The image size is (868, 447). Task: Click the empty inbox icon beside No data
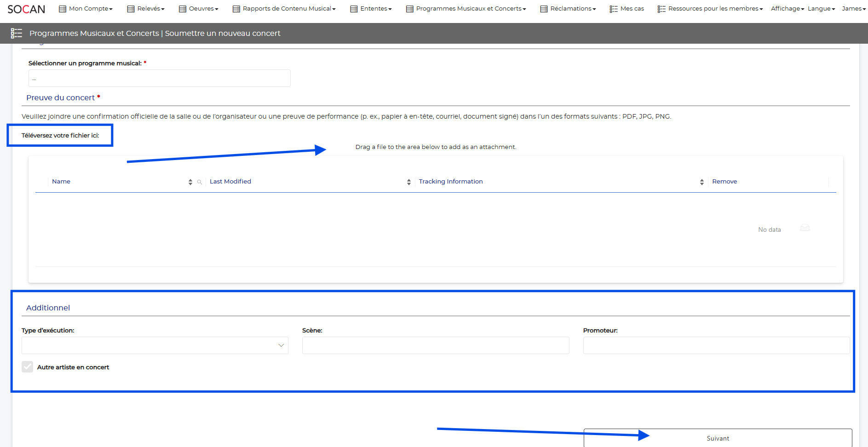[805, 228]
